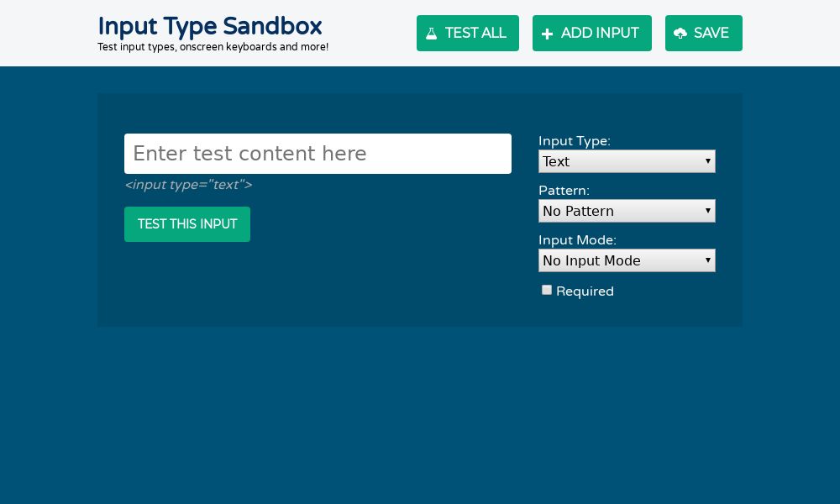This screenshot has height=504, width=840.
Task: Enable the Required checkbox
Action: click(x=547, y=290)
